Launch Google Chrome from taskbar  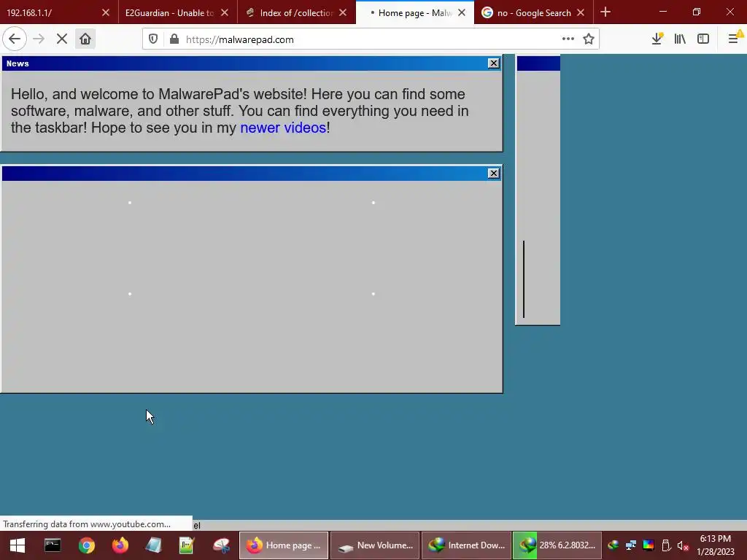86,545
